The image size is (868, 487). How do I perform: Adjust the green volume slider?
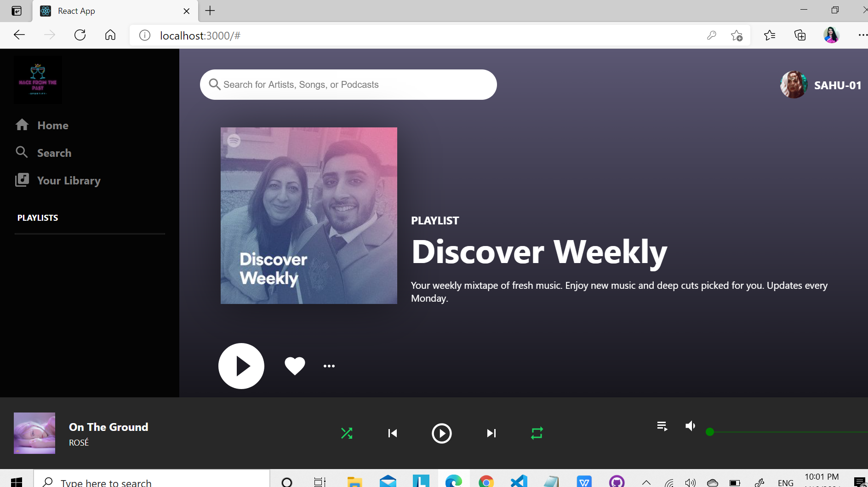coord(787,432)
